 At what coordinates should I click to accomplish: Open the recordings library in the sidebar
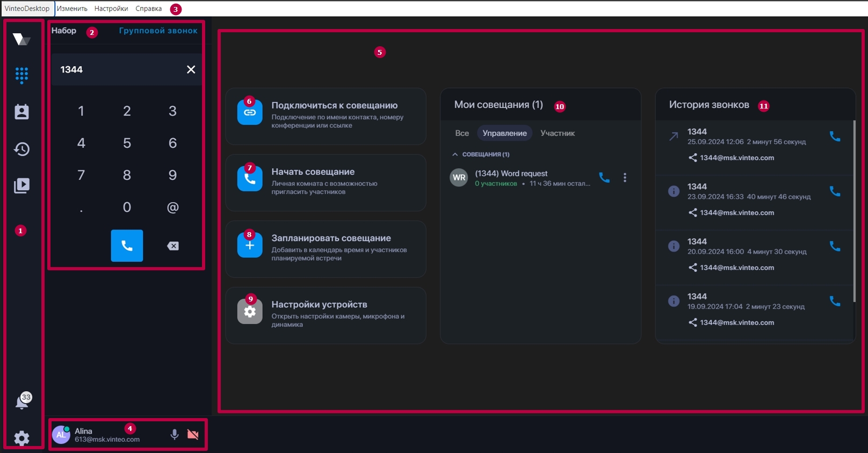[21, 185]
